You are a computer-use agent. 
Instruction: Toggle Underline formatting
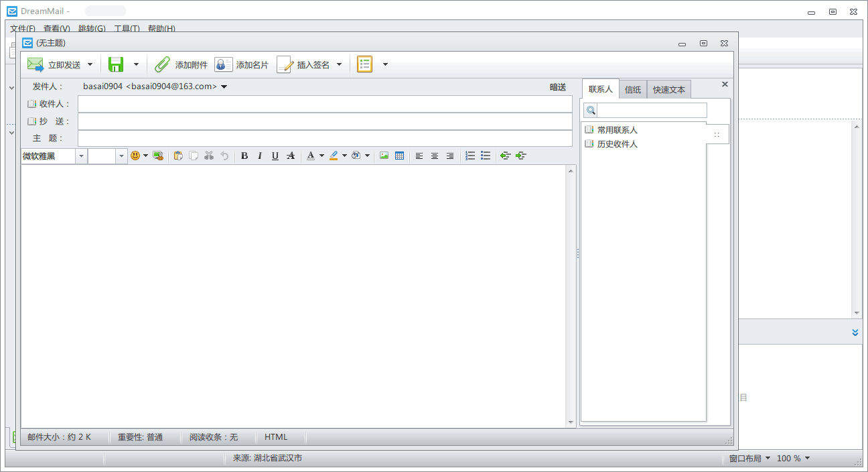[275, 156]
